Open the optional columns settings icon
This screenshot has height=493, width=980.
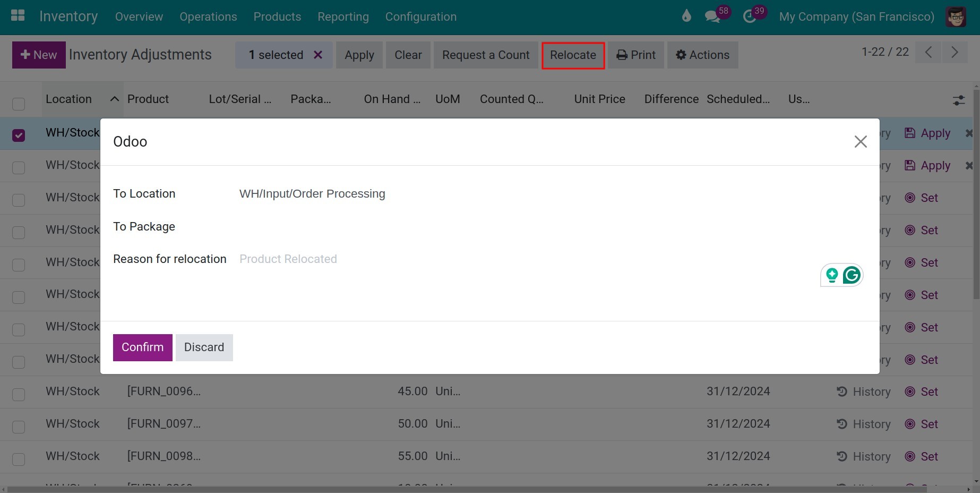tap(959, 100)
